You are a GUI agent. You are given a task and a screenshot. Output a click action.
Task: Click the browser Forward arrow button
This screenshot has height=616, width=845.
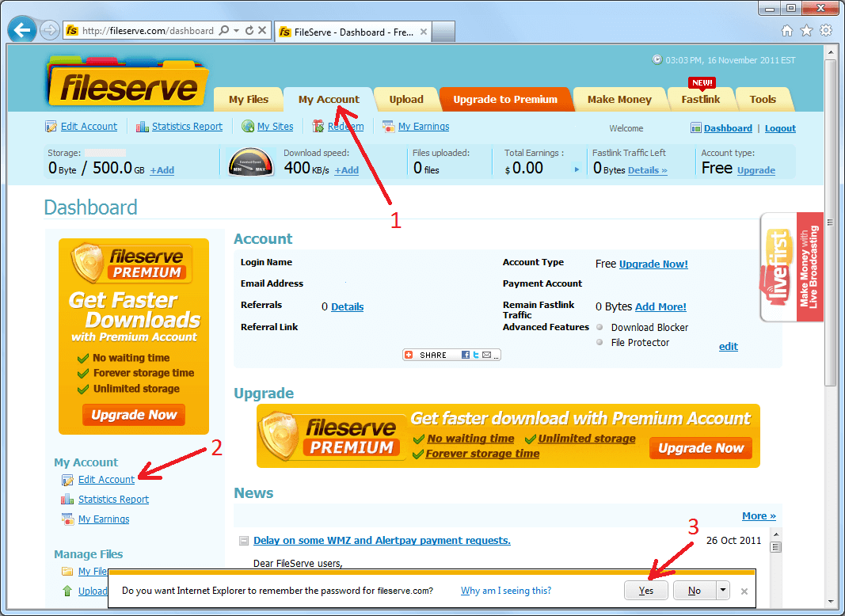[x=50, y=30]
